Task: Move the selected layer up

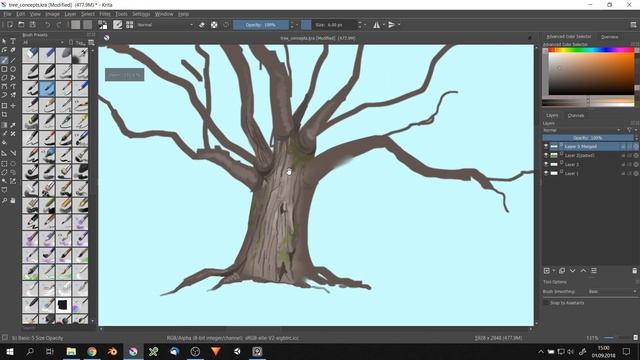Action: [x=583, y=271]
